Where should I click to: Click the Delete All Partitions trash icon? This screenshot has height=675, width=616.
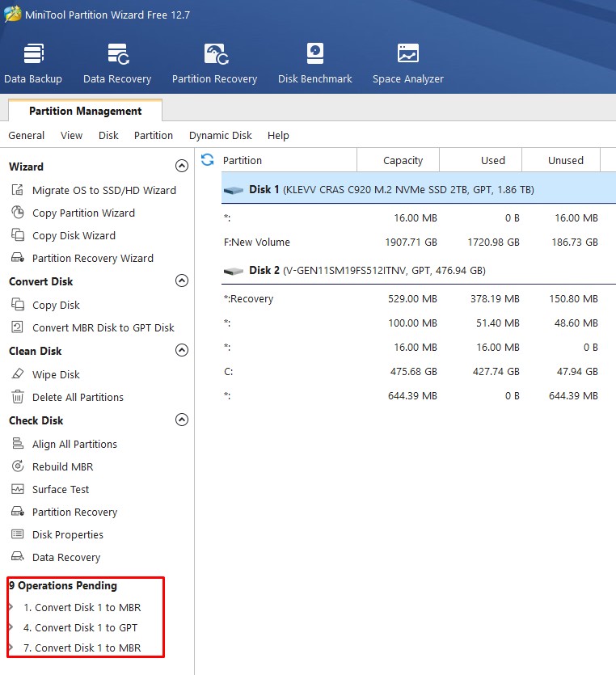coord(18,396)
